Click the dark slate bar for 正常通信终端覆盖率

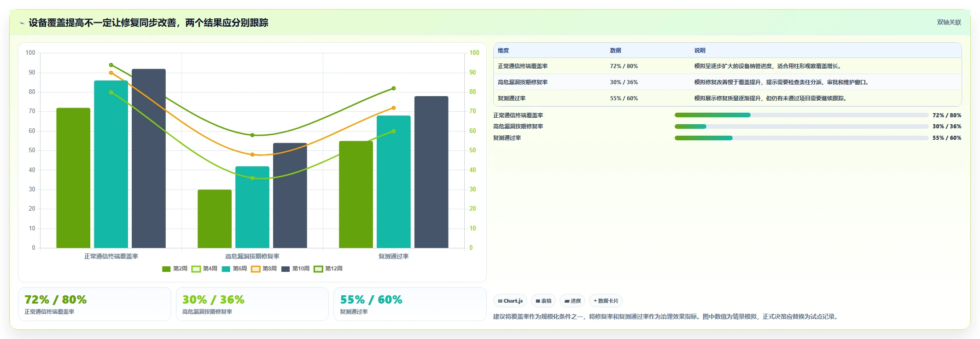click(x=149, y=159)
